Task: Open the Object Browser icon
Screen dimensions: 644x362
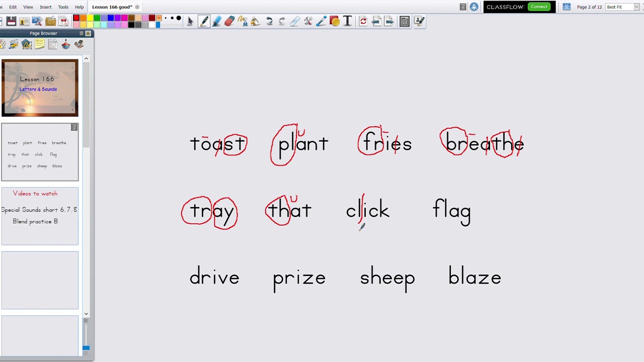Action: tap(27, 44)
